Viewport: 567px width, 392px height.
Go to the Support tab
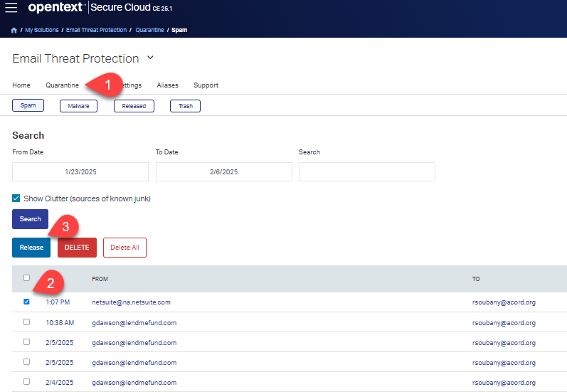click(x=206, y=85)
